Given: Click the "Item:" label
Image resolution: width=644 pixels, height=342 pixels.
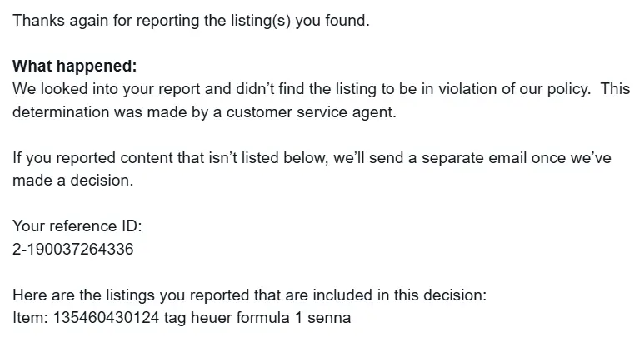Looking at the screenshot, I should pos(31,317).
